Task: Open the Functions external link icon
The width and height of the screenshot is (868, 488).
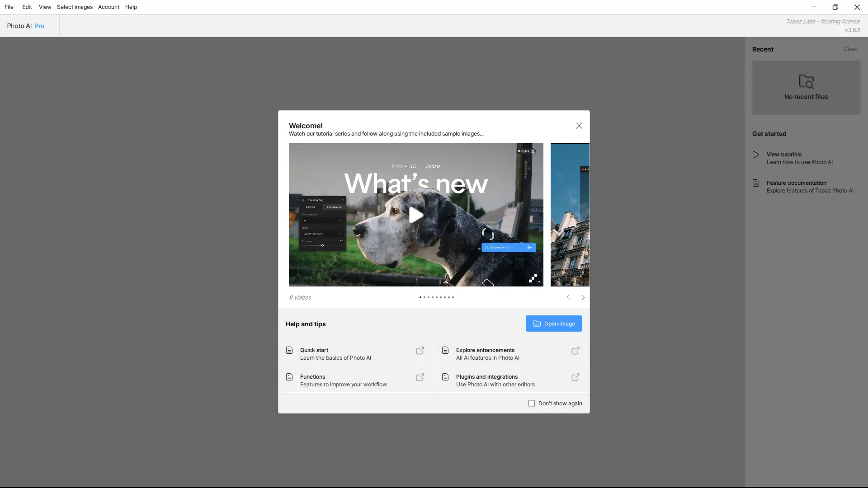Action: 420,377
